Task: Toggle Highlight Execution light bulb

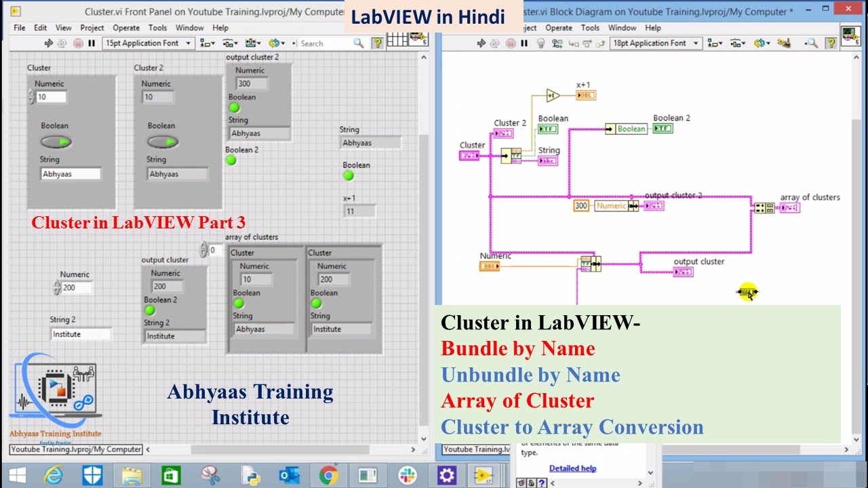Action: click(x=540, y=43)
